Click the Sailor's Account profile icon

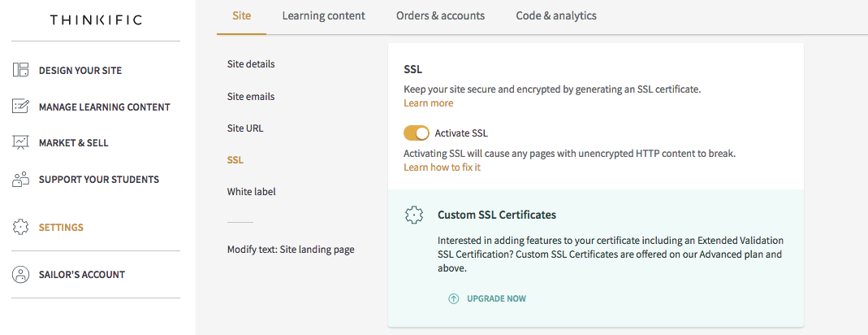coord(20,274)
